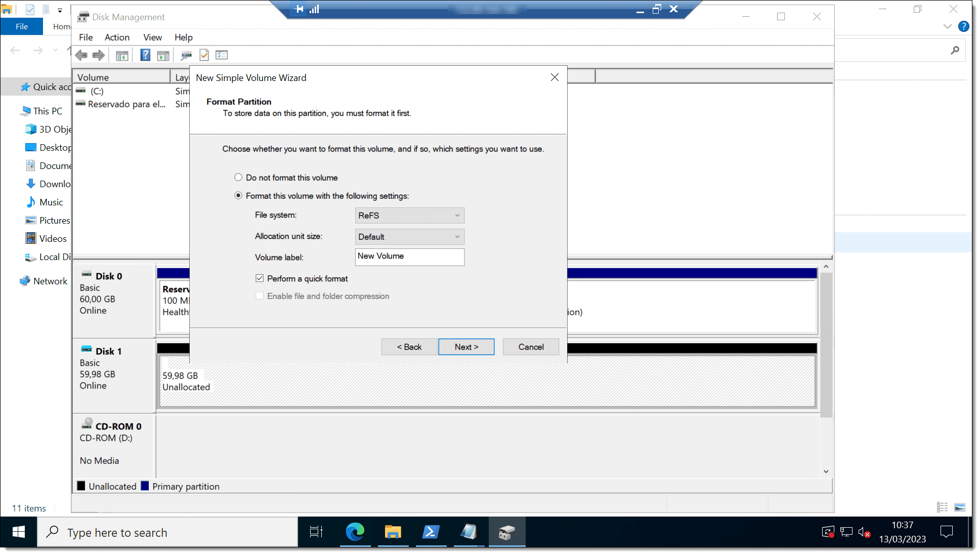Click the Back button to return

point(410,347)
